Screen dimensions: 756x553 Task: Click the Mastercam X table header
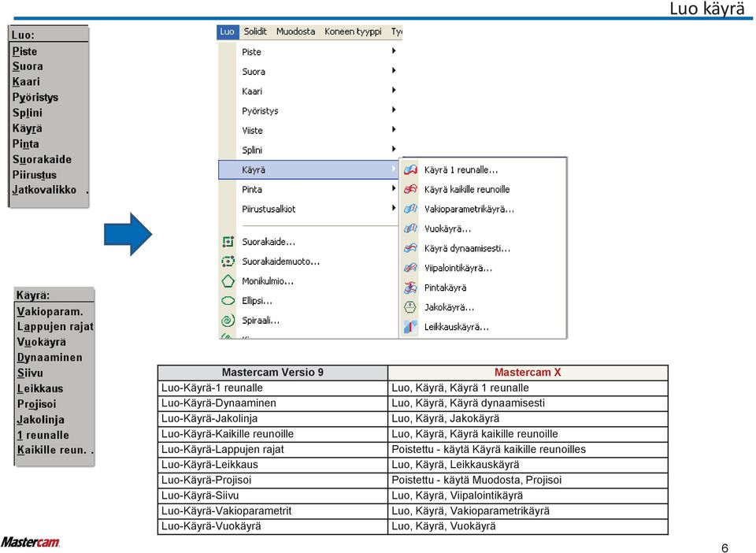point(528,372)
